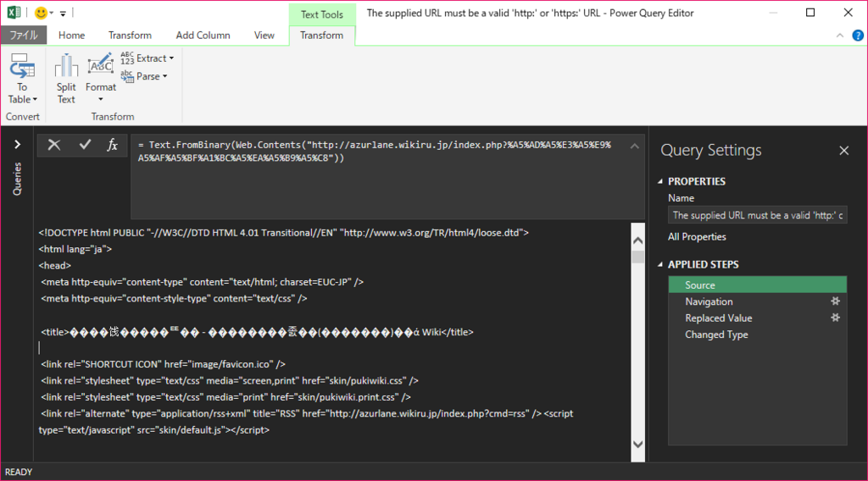Open the Help question mark icon
Viewport: 868px width, 481px height.
click(858, 36)
